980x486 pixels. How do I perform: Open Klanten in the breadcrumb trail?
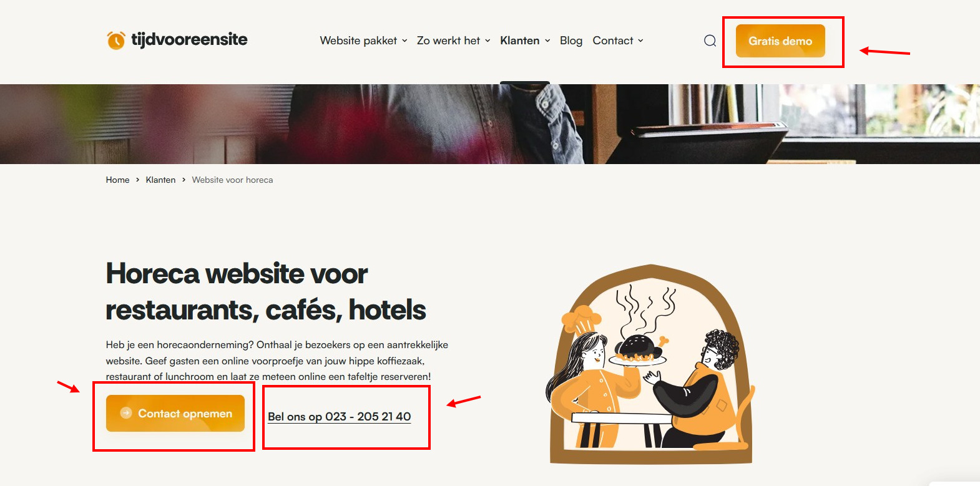tap(160, 180)
